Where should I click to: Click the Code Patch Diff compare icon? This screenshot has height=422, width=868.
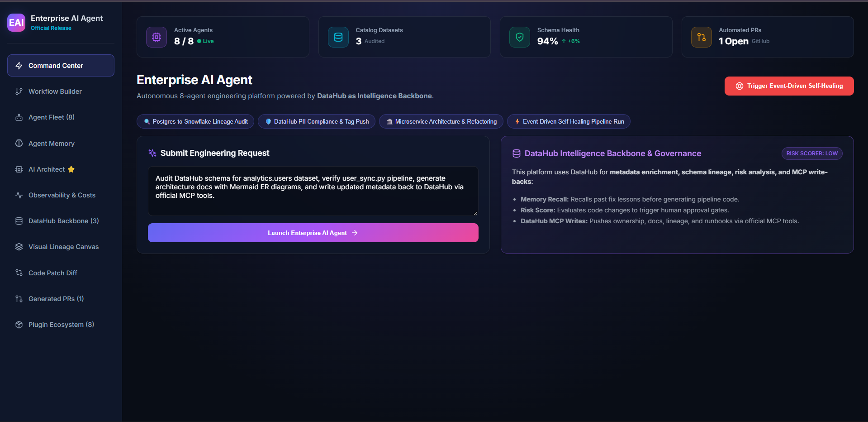(19, 273)
